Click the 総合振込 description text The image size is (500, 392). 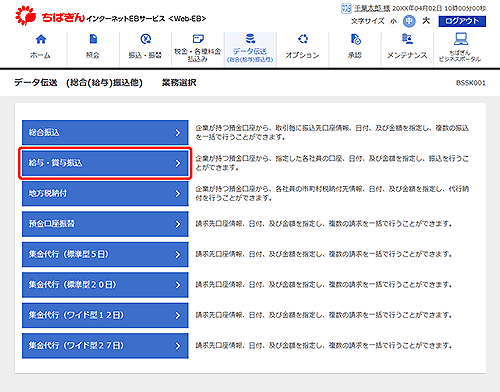332,133
